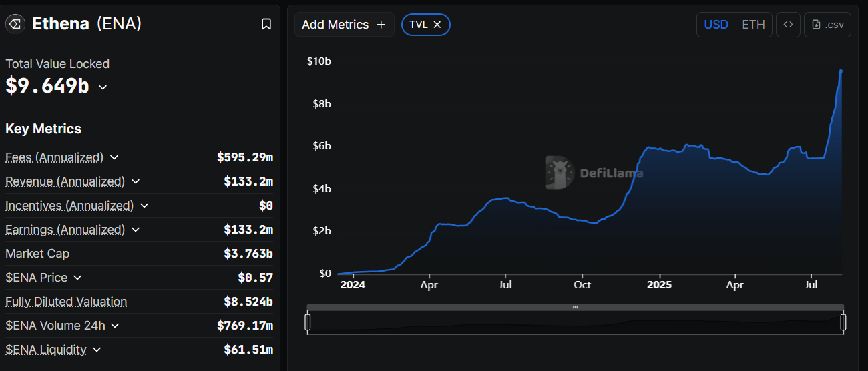Viewport: 868px width, 371px height.
Task: Expand Fees (Annualized) details
Action: (x=114, y=157)
